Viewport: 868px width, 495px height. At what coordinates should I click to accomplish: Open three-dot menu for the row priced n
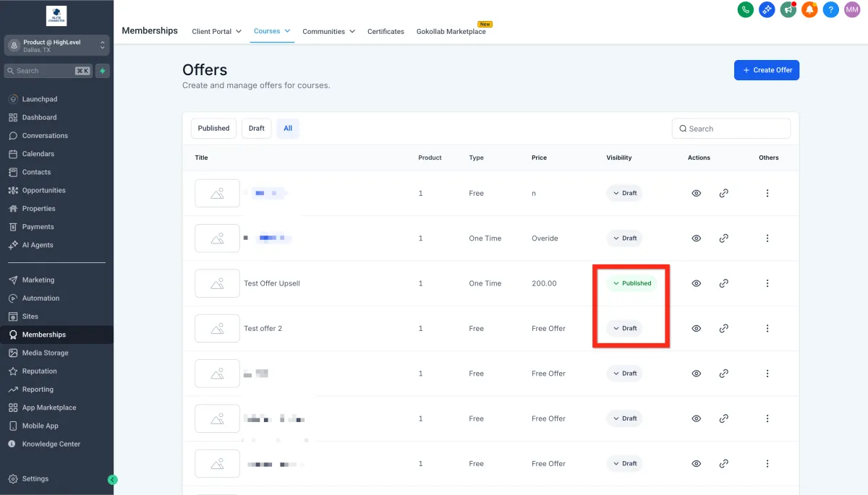(x=767, y=193)
